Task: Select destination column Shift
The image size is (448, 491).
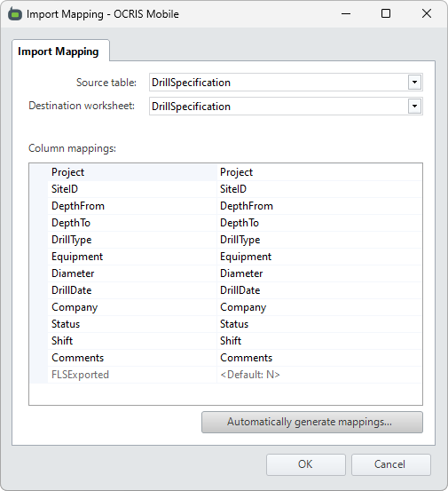Action: click(319, 341)
